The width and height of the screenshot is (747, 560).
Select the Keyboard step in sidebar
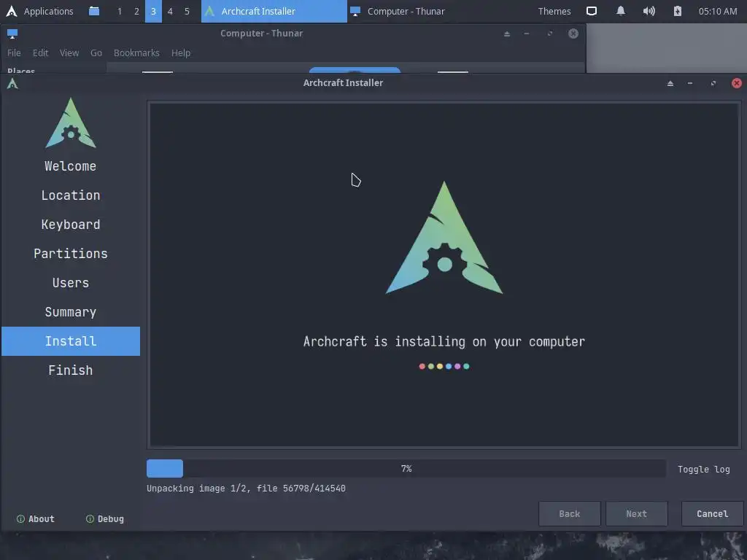71,225
